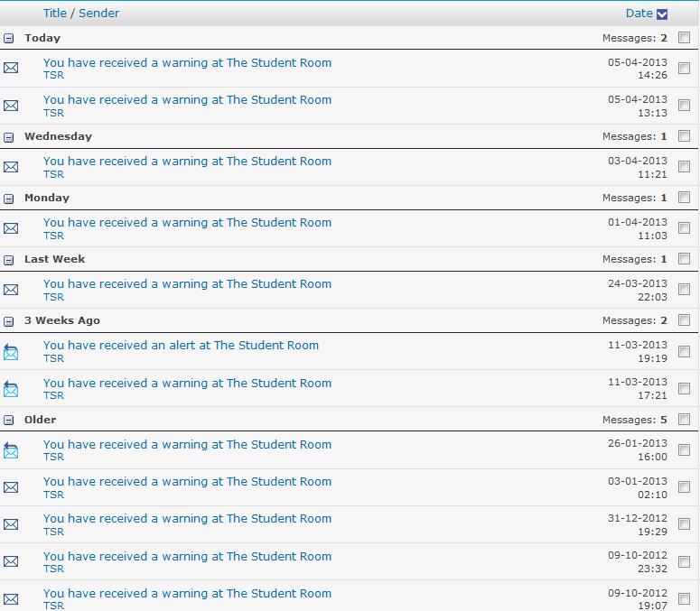Click envelope icon for message dated 09-10-2012 19:07

coord(11,599)
